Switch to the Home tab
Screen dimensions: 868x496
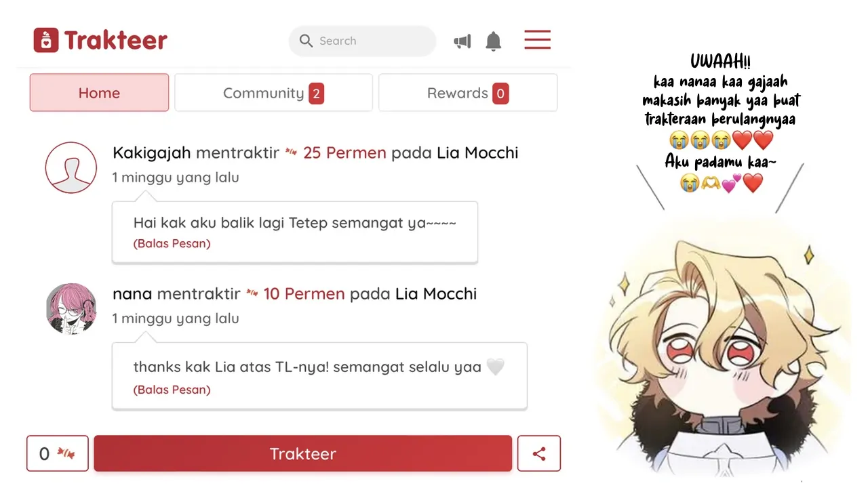(x=99, y=93)
